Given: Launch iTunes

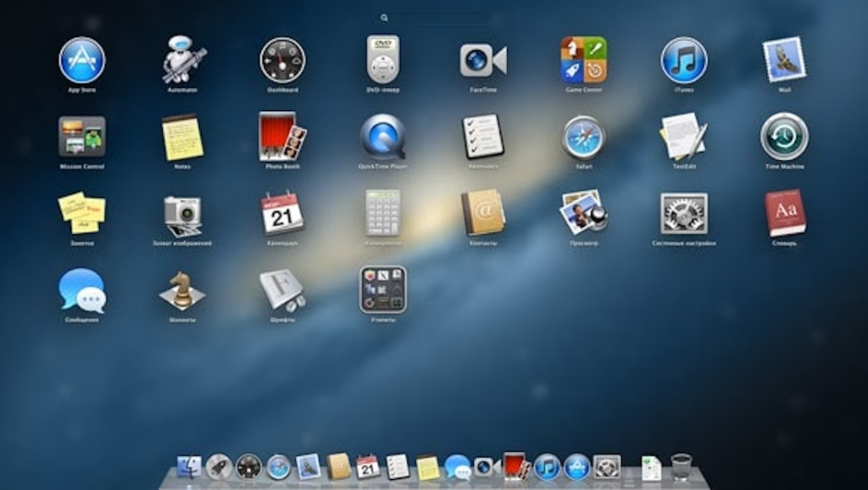Looking at the screenshot, I should [x=686, y=61].
